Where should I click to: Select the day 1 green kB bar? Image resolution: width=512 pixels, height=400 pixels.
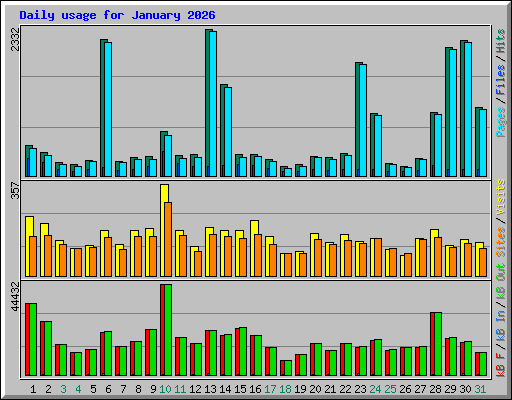tap(33, 339)
